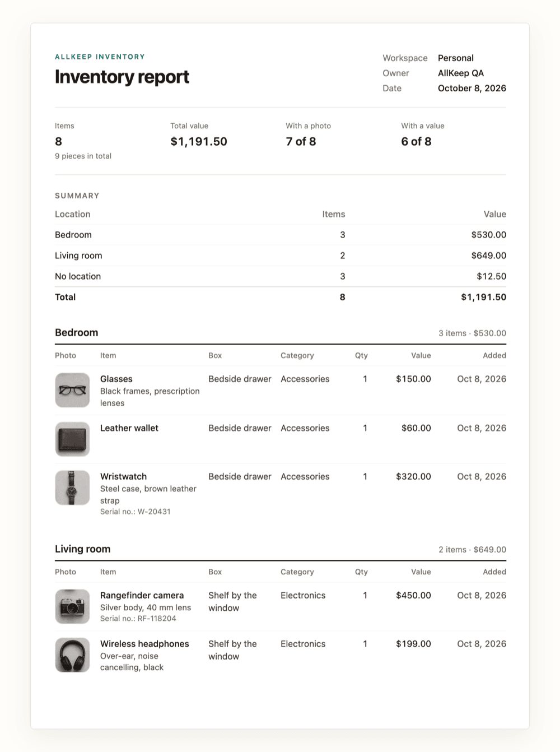The height and width of the screenshot is (752, 560).
Task: Click the Wristwatch item name
Action: tap(123, 476)
